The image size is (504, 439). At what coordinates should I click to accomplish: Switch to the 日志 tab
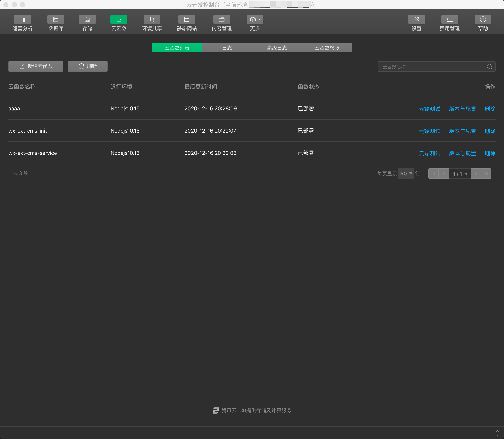coord(227,48)
